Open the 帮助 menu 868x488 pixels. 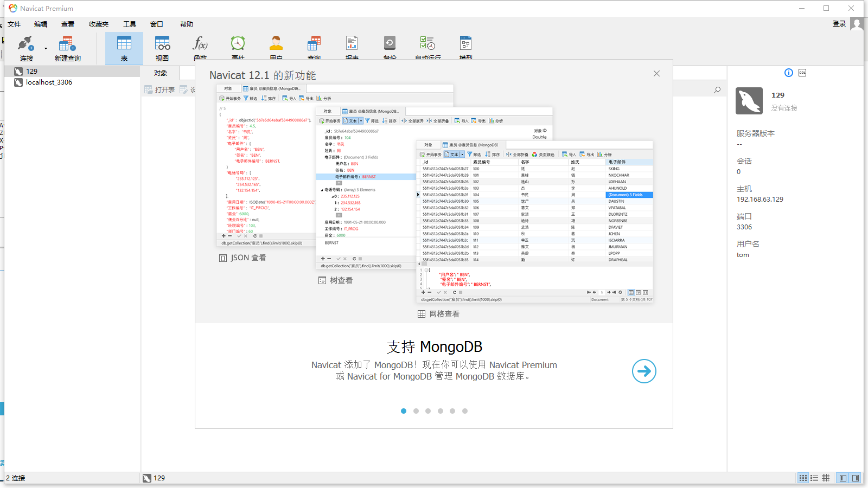tap(187, 24)
